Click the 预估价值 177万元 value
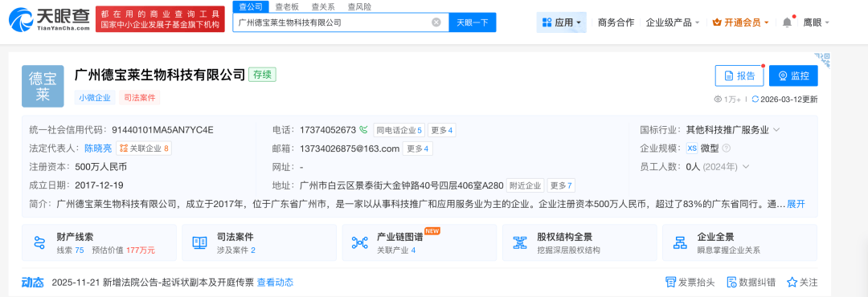 124,250
